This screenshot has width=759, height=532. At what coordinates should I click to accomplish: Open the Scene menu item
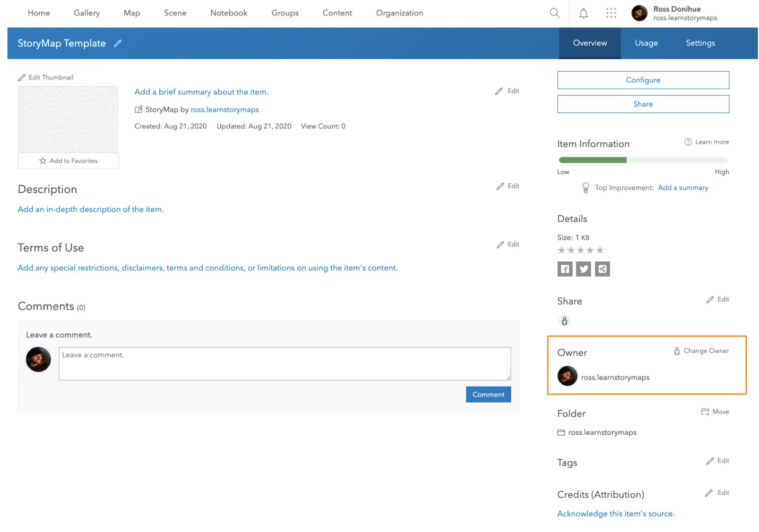point(175,13)
